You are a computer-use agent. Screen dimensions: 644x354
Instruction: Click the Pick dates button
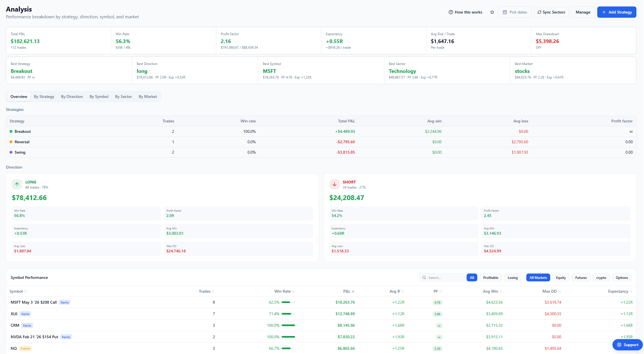(x=515, y=12)
